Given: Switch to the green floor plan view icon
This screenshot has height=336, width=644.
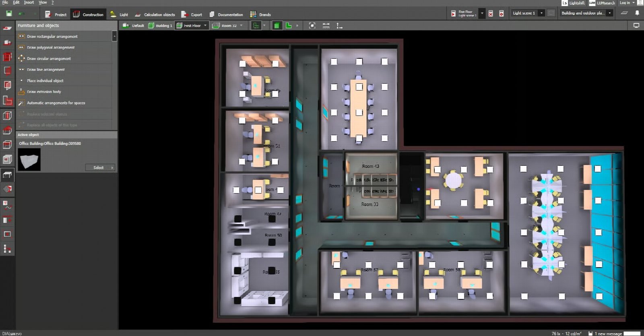Looking at the screenshot, I should point(289,25).
